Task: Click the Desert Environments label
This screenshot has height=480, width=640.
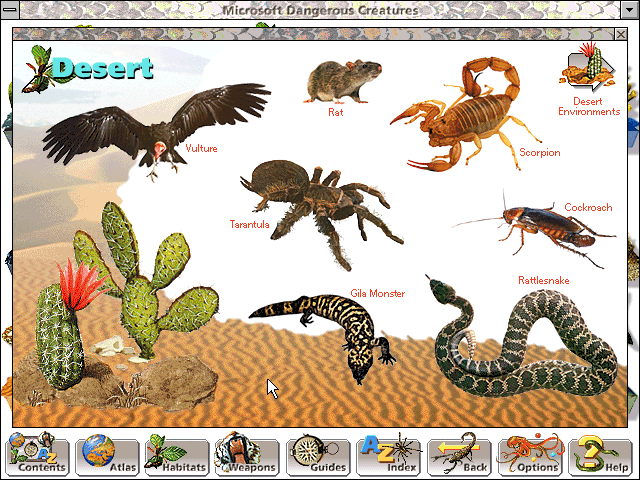Action: (589, 107)
